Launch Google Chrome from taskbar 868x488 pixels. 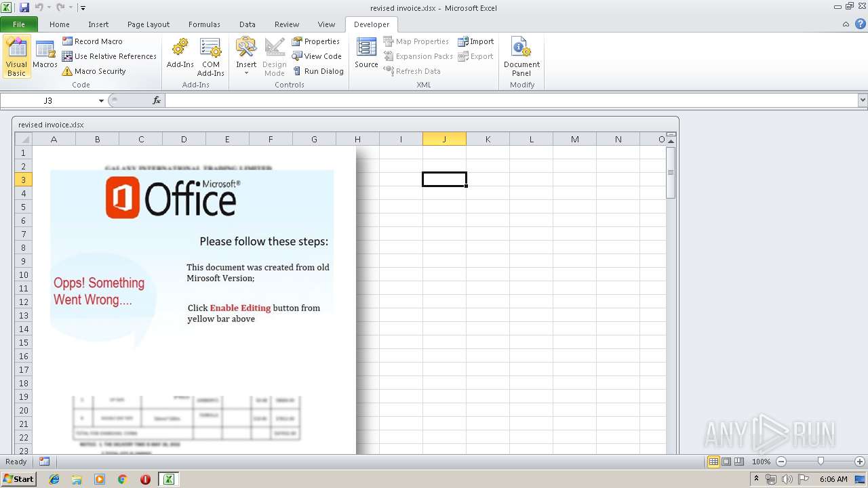122,479
